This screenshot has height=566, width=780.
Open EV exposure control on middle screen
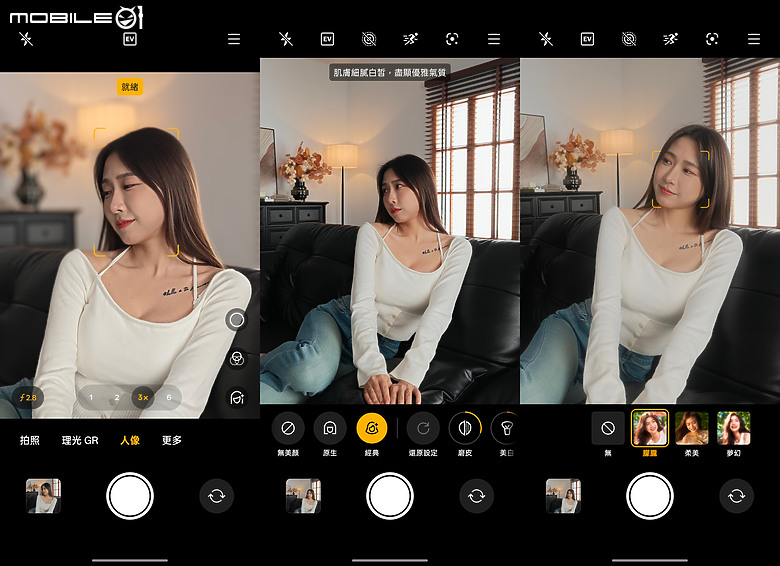[x=327, y=39]
